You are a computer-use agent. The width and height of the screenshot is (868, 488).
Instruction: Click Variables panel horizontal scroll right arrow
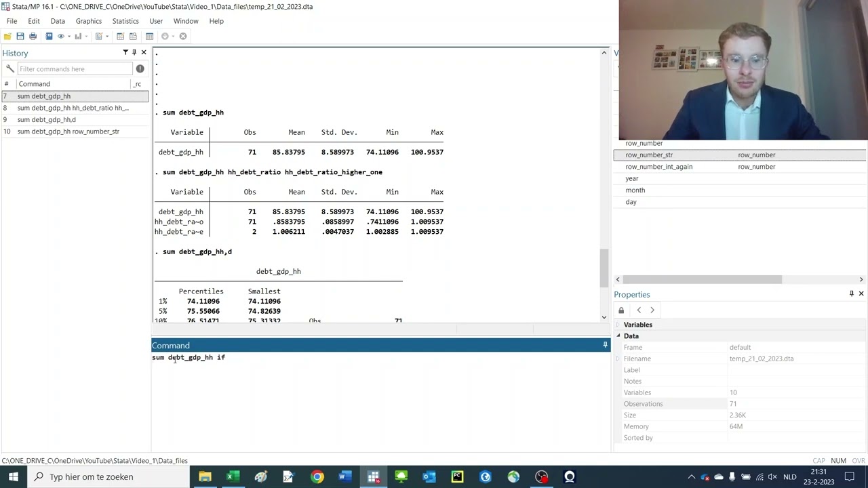click(x=861, y=279)
